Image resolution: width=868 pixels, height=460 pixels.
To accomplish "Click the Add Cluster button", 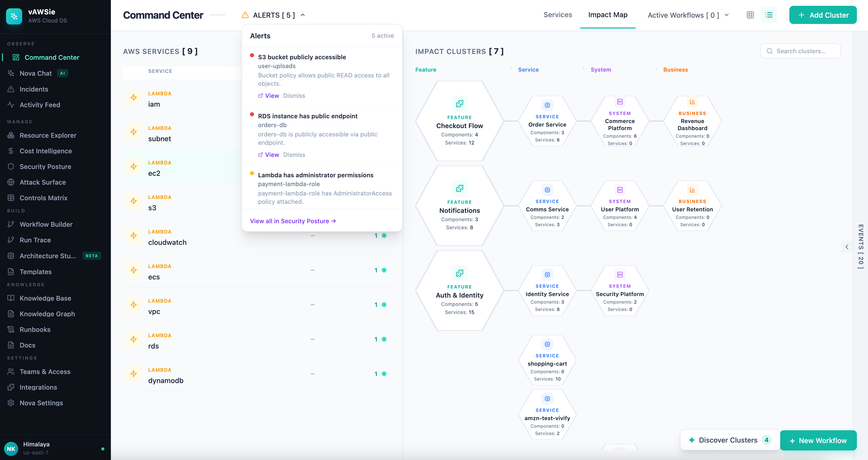I will tap(823, 15).
